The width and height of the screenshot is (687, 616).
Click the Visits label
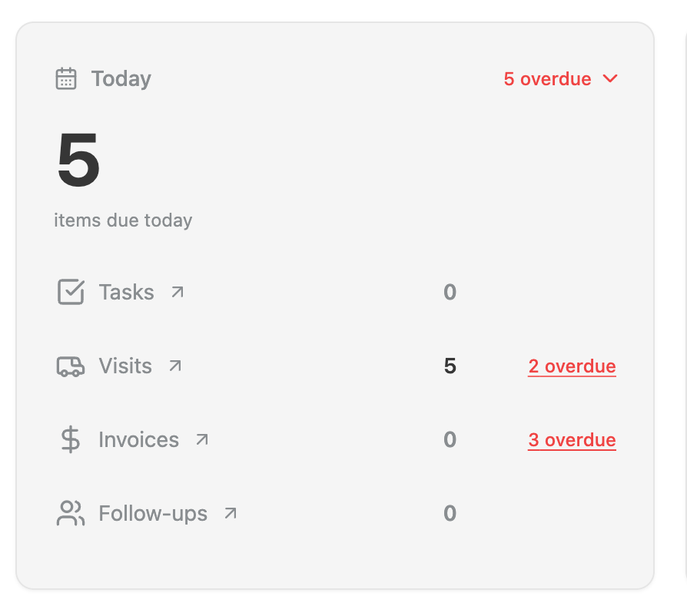click(x=125, y=366)
